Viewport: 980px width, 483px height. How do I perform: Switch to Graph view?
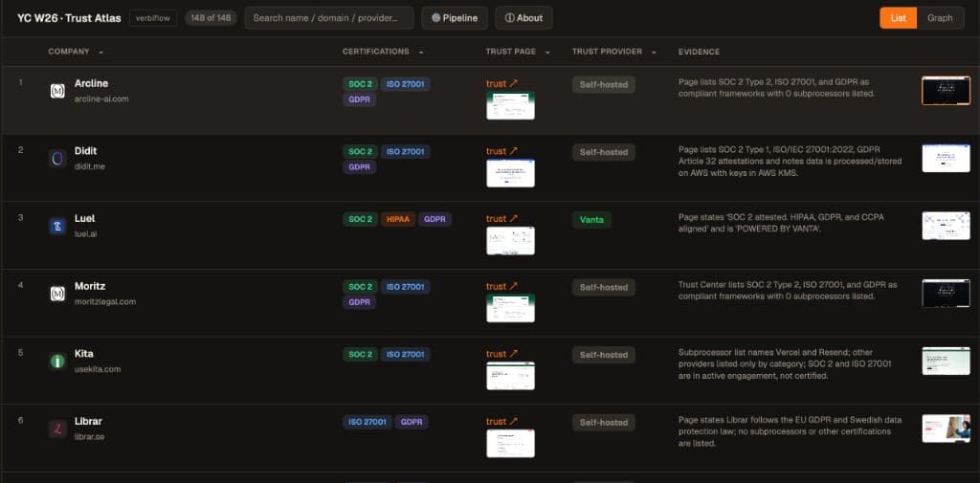tap(940, 18)
